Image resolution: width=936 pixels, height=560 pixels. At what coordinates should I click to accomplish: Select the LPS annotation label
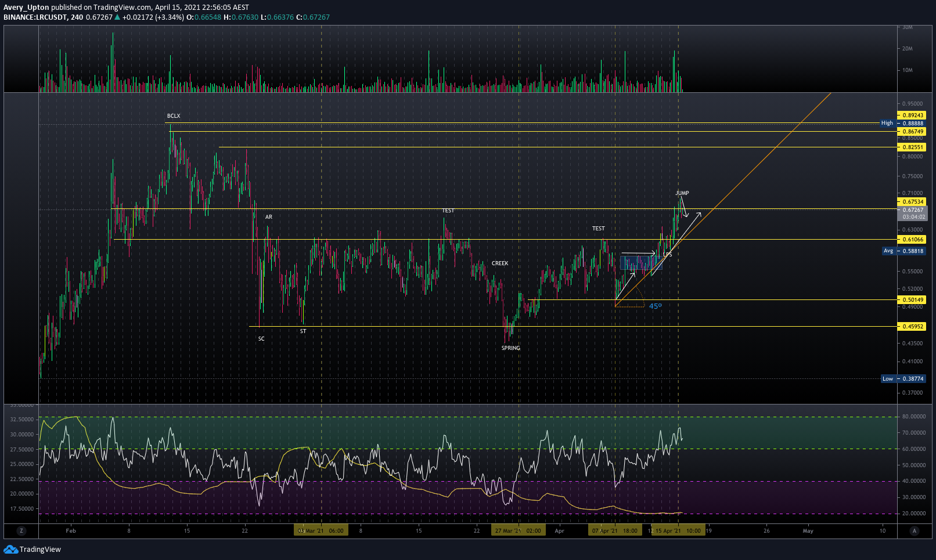[668, 255]
